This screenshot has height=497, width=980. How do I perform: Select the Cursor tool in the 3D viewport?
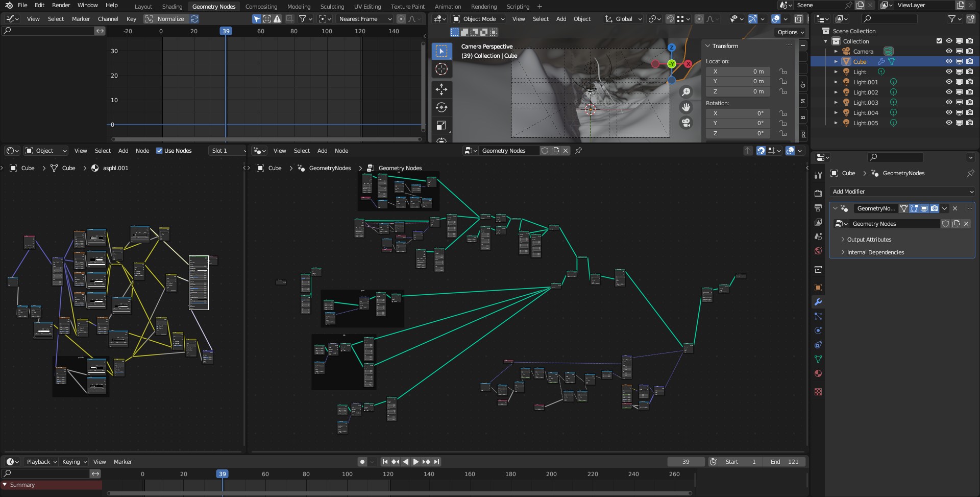[442, 69]
